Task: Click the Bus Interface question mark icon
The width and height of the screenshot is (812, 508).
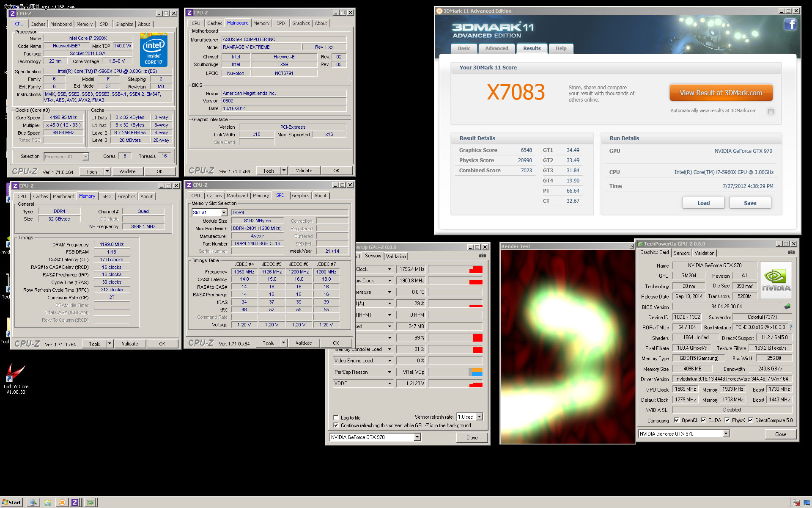Action: 790,327
